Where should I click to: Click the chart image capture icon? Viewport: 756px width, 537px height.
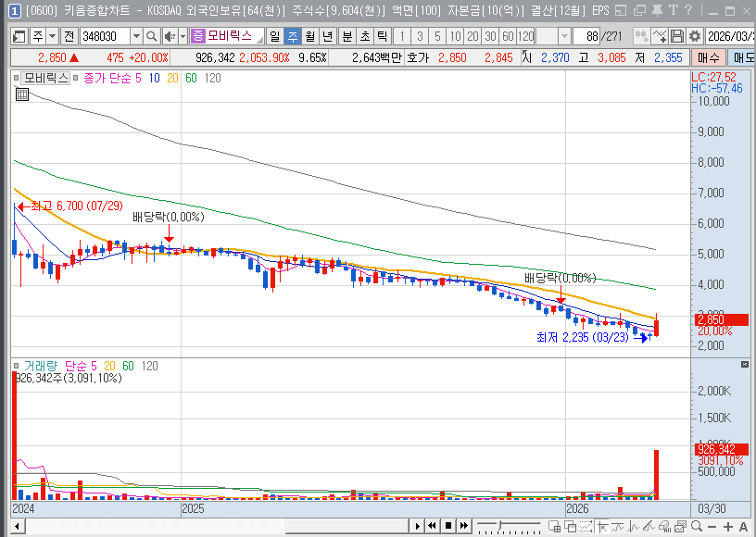681,526
